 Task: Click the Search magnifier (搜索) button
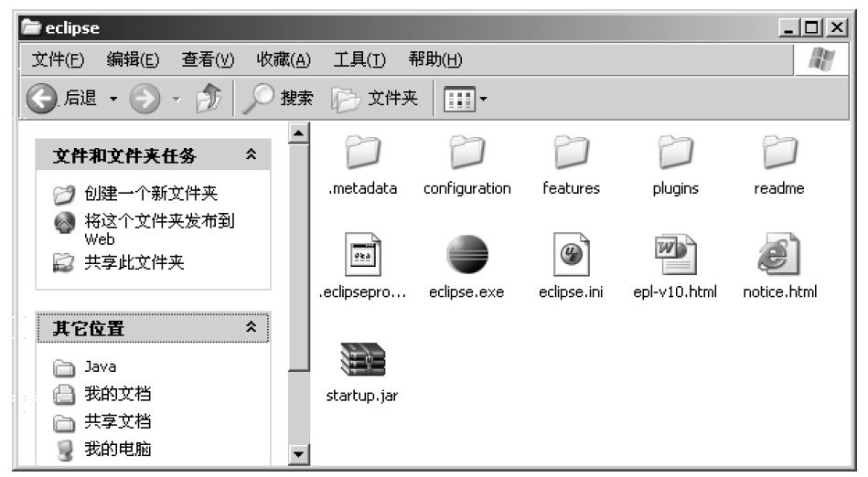(278, 99)
